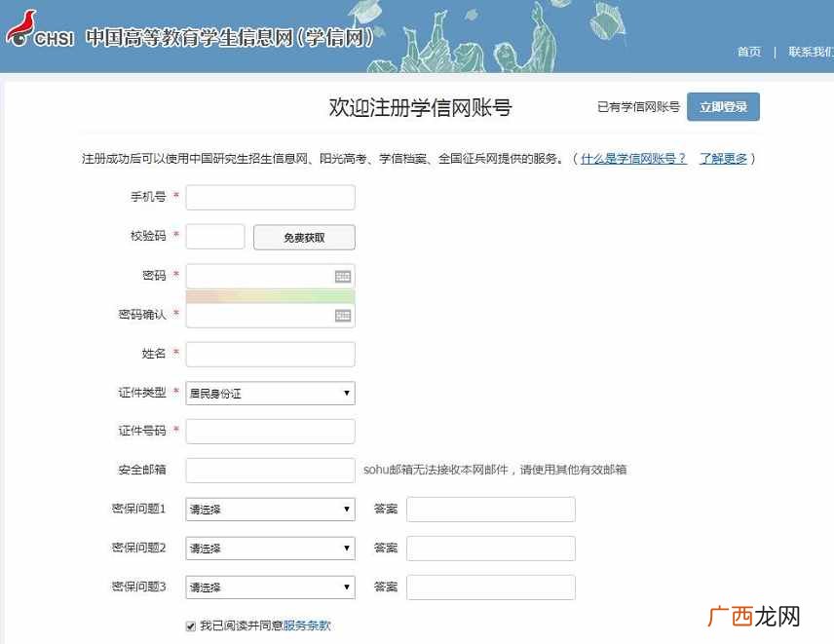Open the 服务条款 link
This screenshot has height=644, width=834.
[x=307, y=625]
